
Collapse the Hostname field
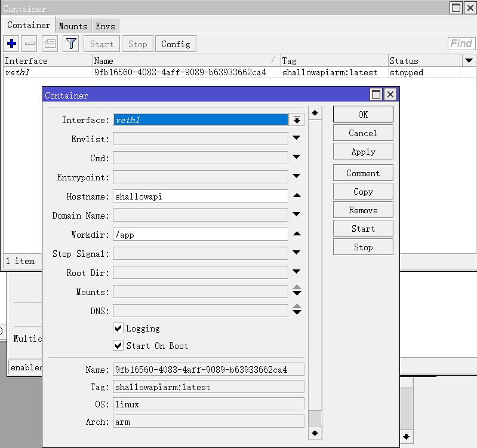[297, 195]
